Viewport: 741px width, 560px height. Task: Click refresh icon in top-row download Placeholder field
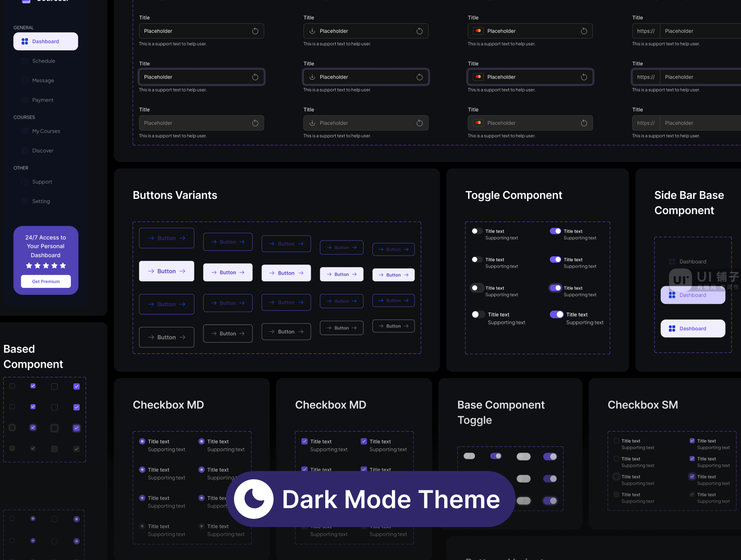(419, 31)
